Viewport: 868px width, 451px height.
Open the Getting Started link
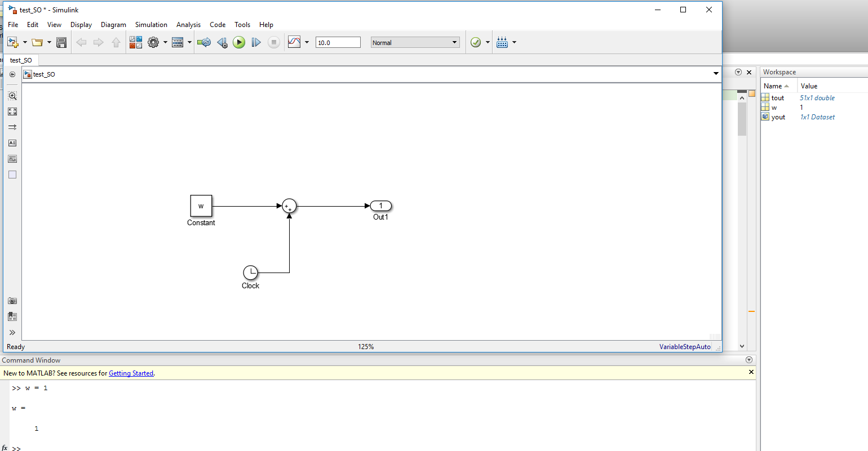[131, 373]
